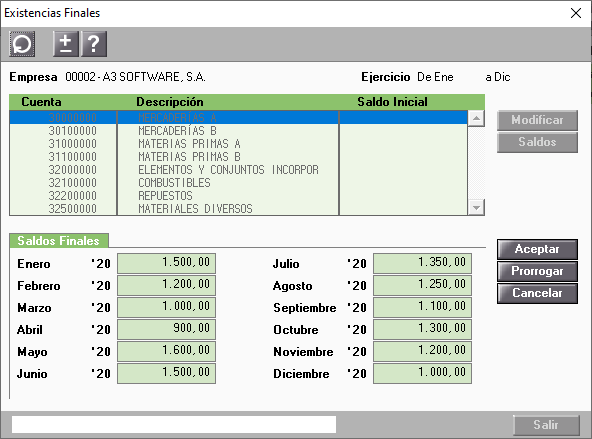This screenshot has width=592, height=439.
Task: Click the company name 00002 - A3 SOFTWARE, S.A.
Action: coord(135,77)
